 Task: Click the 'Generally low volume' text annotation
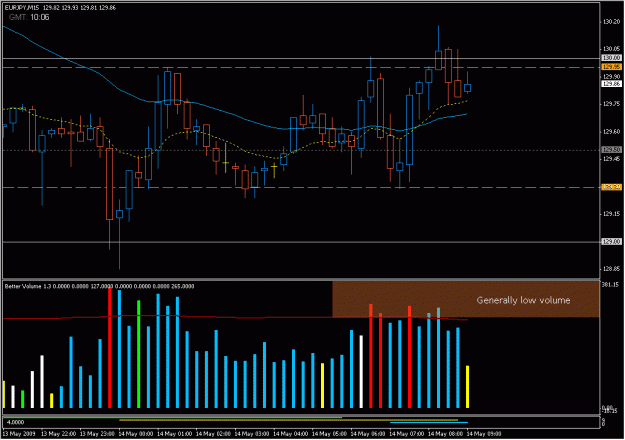(523, 300)
